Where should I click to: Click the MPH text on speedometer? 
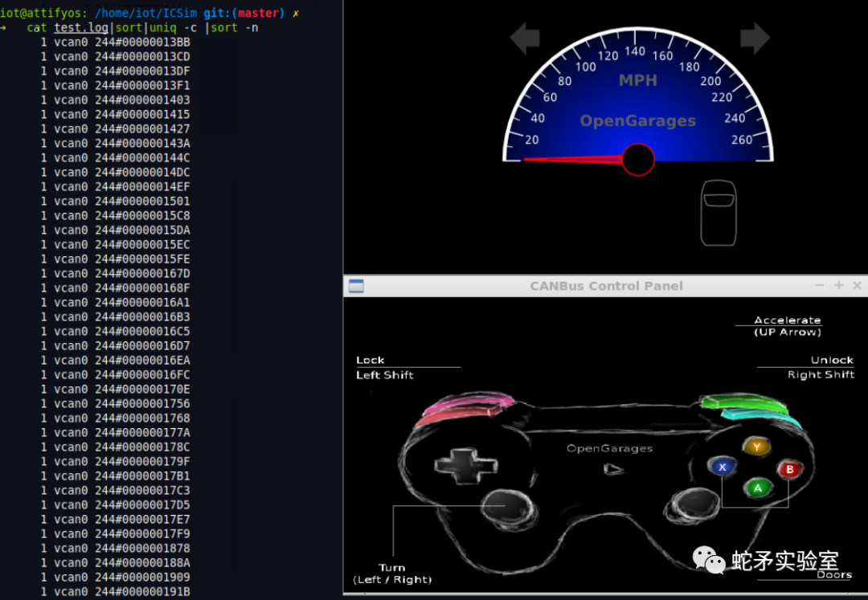pos(637,81)
